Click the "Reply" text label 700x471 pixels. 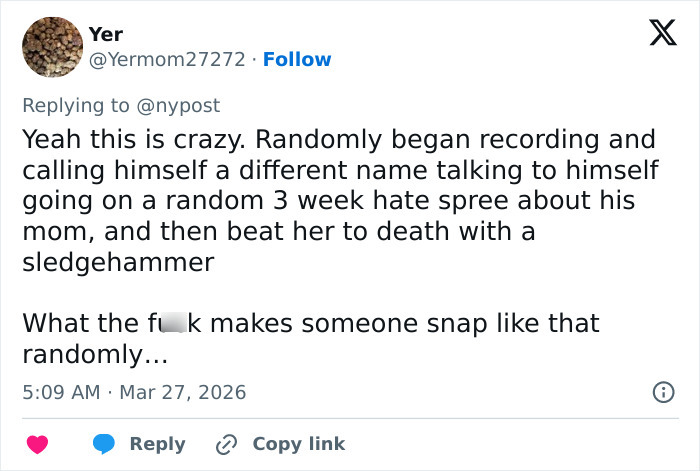[x=157, y=444]
